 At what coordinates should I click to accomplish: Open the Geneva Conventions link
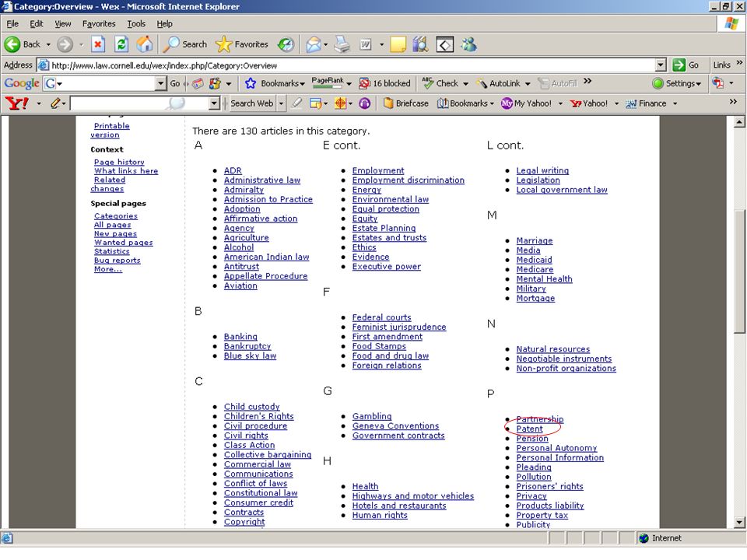click(x=395, y=425)
